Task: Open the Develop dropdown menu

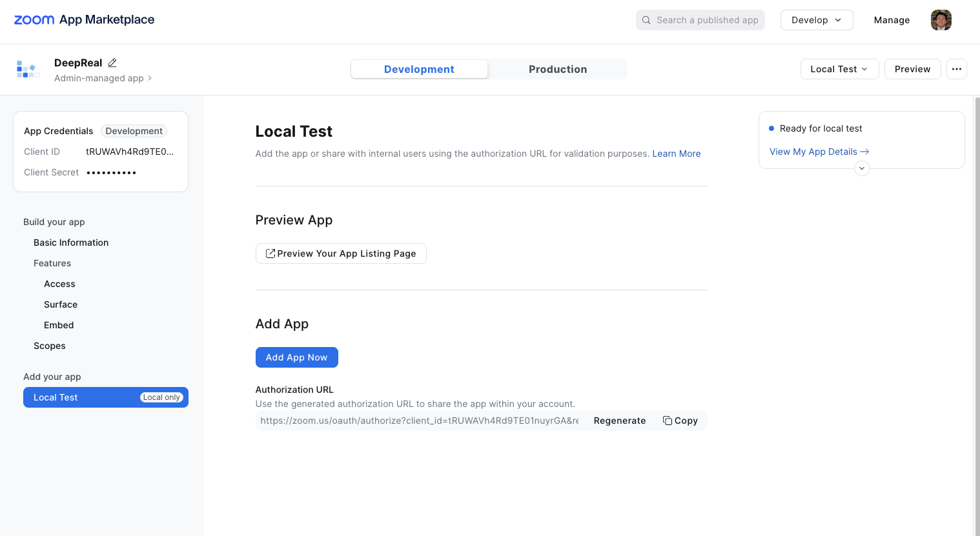Action: coord(816,20)
